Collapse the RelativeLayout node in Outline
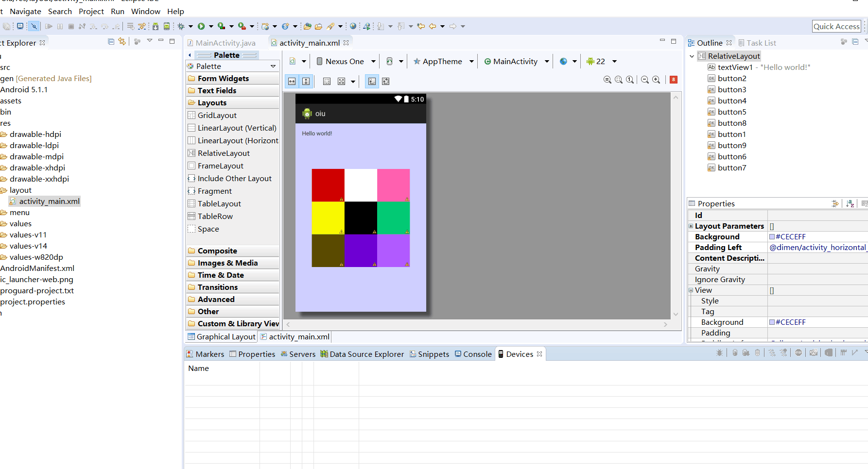 tap(692, 56)
